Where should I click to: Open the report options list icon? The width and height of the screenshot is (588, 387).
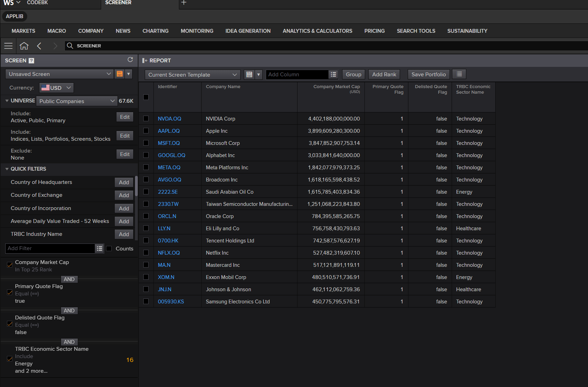(459, 74)
